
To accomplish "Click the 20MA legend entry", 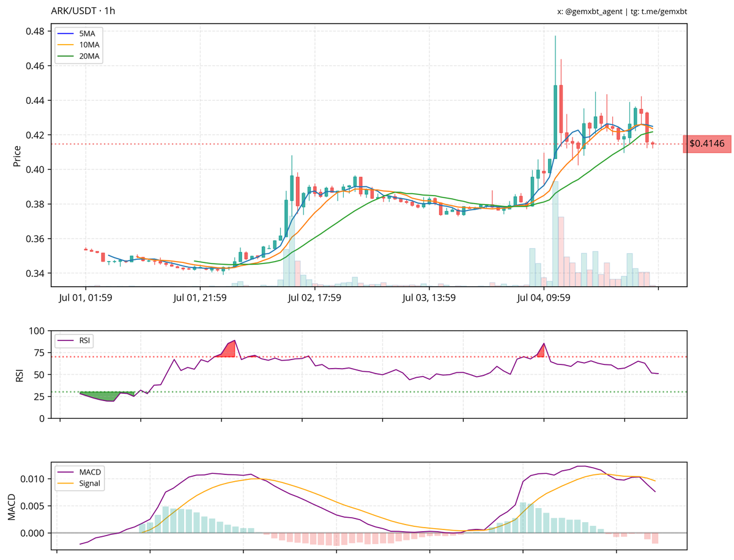I will (x=80, y=56).
